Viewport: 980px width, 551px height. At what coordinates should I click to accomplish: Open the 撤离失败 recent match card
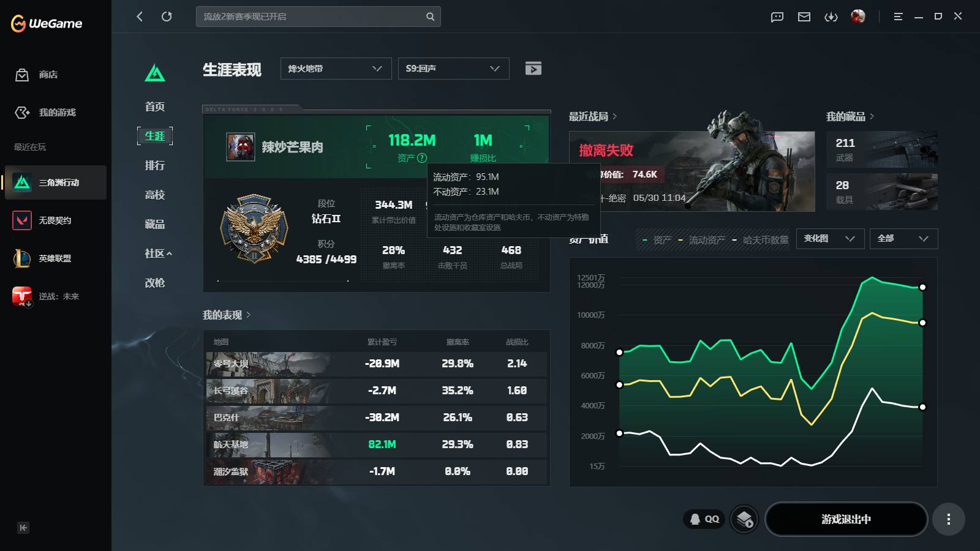692,171
